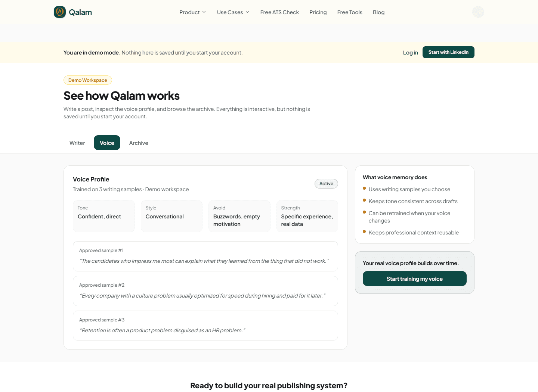Click 'Your real voice profile builds over time' text
Viewport: 538px width, 392px height.
411,263
